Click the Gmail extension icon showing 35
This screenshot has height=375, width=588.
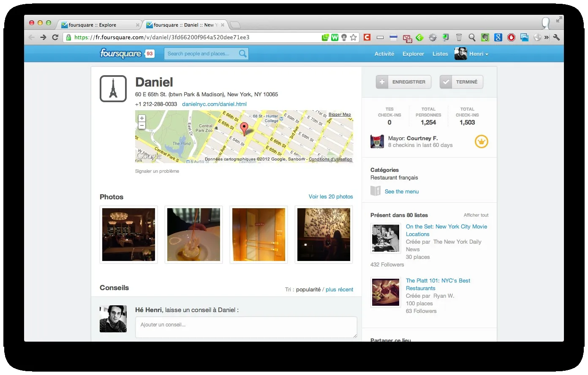coord(407,38)
